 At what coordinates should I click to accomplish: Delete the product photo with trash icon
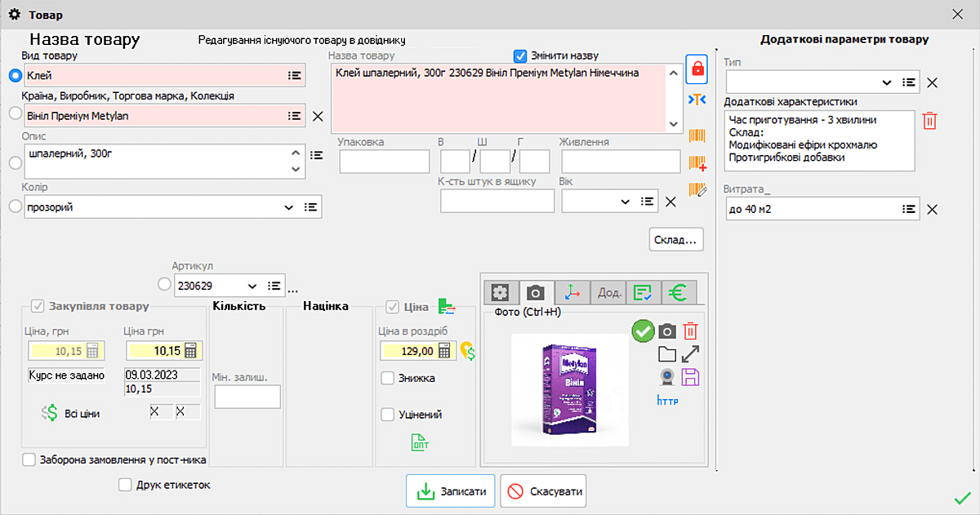click(691, 331)
